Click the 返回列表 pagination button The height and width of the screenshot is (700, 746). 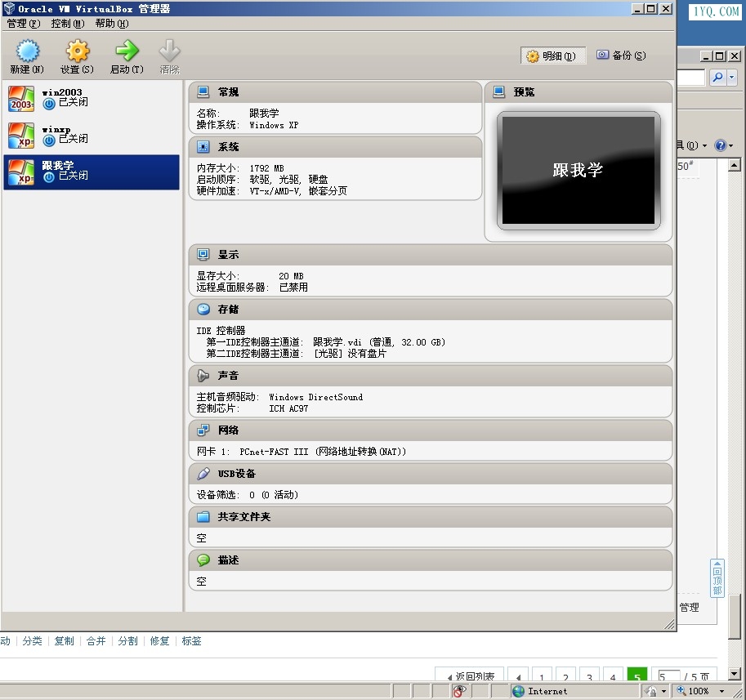[x=469, y=675]
